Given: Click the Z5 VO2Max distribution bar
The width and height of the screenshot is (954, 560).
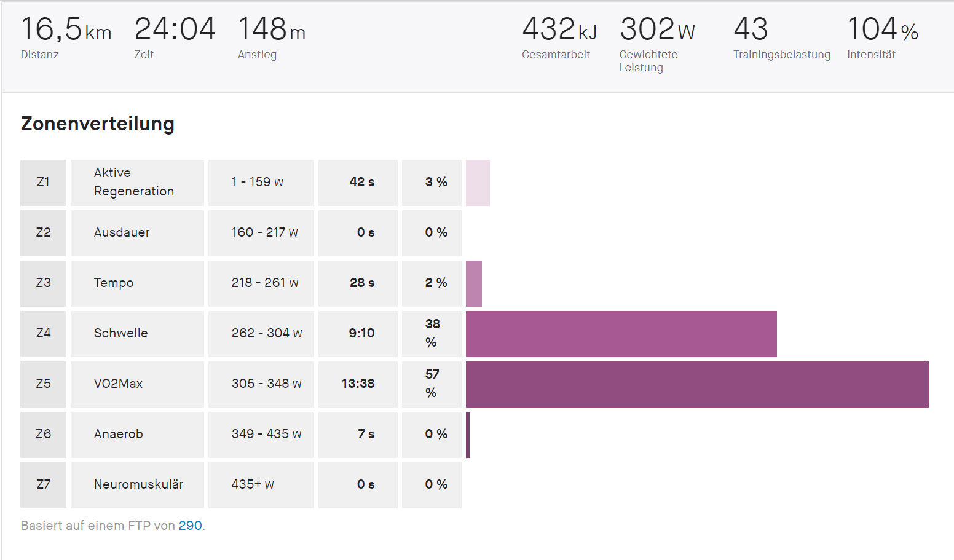Looking at the screenshot, I should 697,385.
